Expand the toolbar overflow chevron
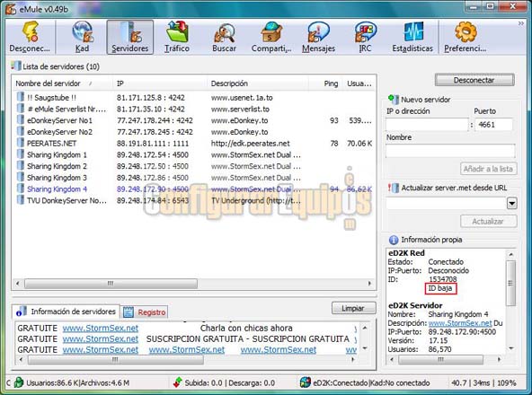Image resolution: width=532 pixels, height=395 pixels. click(521, 23)
